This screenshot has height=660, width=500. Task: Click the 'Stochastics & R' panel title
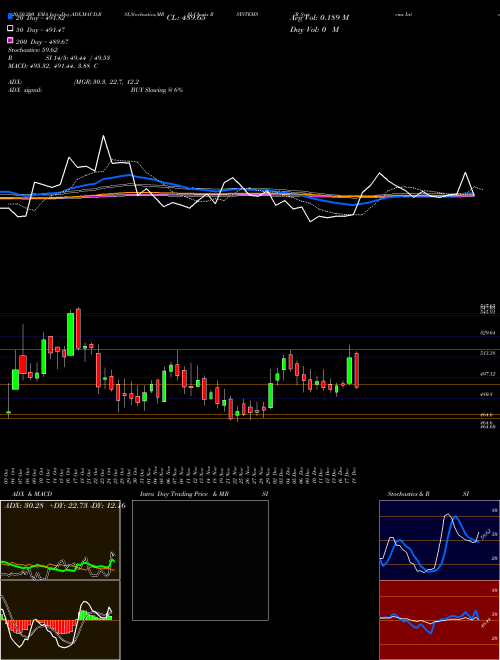(x=409, y=494)
